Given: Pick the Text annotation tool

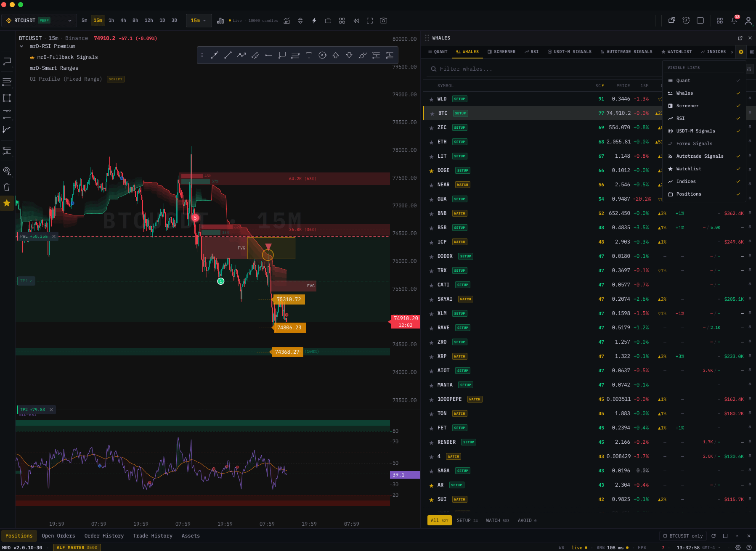Looking at the screenshot, I should tap(309, 55).
